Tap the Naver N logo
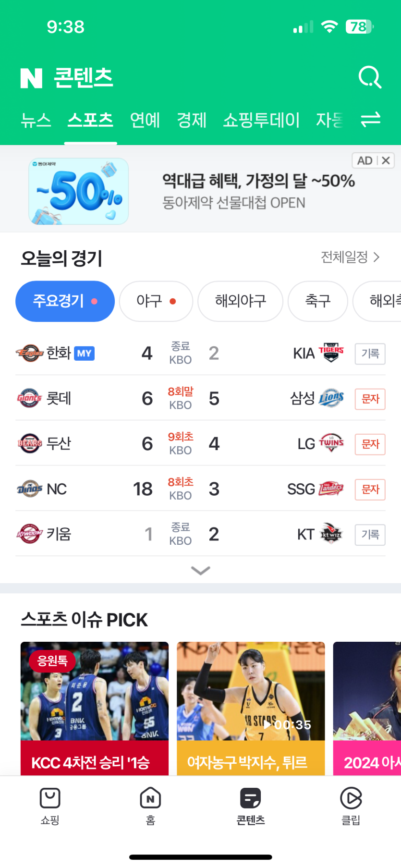 click(x=32, y=78)
